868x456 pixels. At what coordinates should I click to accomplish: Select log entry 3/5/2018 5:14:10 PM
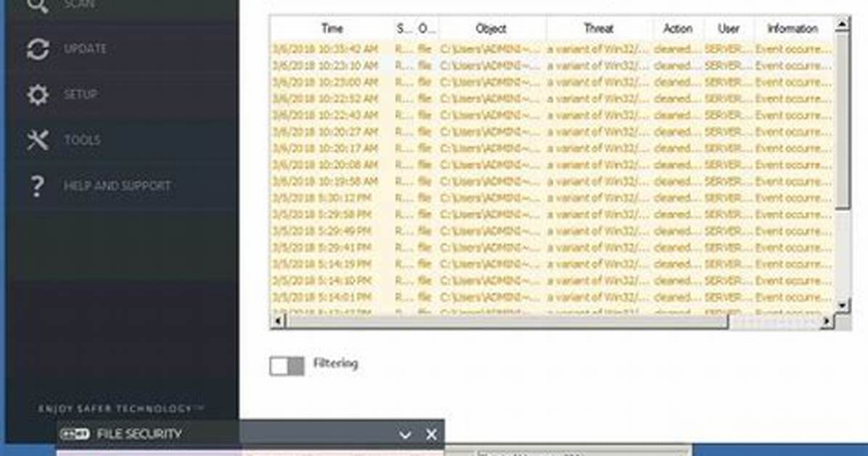pos(552,281)
